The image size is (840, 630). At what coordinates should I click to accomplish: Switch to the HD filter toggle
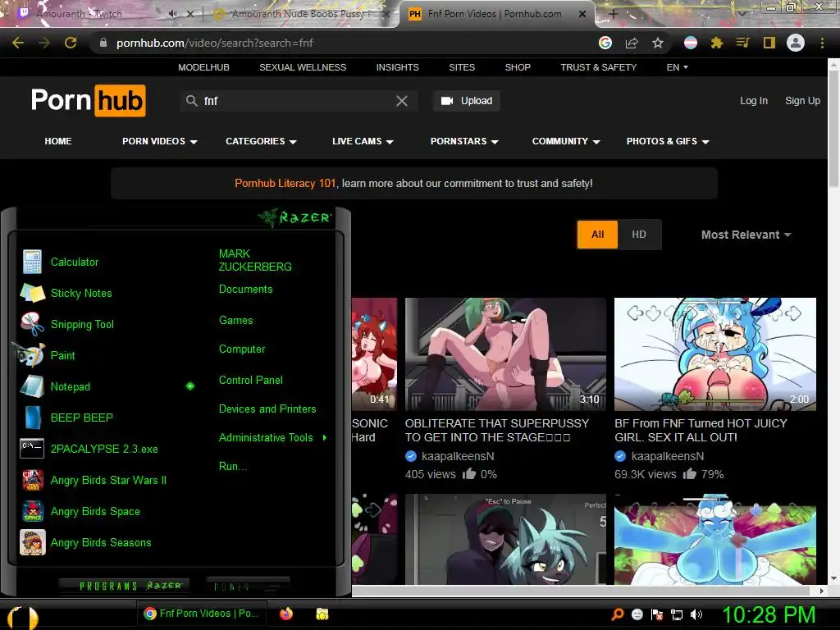(x=638, y=235)
